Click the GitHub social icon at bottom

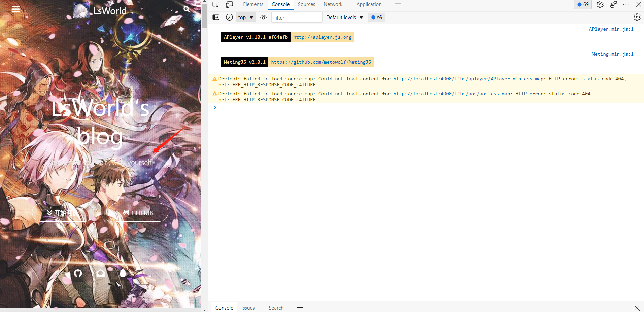click(78, 273)
